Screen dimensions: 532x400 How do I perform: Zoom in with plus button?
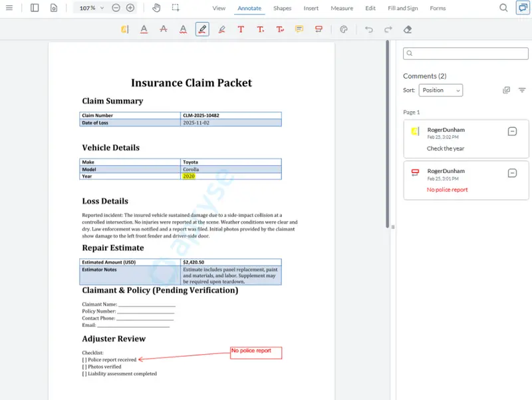[x=130, y=8]
